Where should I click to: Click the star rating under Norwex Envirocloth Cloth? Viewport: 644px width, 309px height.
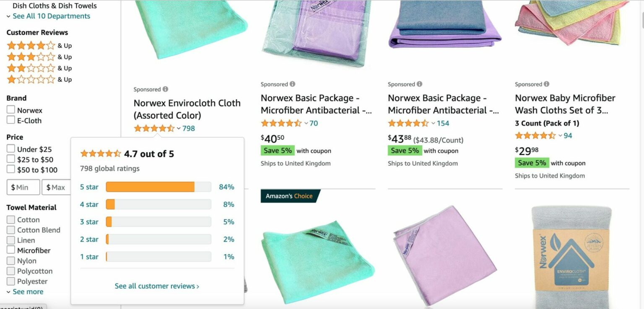[x=155, y=128]
